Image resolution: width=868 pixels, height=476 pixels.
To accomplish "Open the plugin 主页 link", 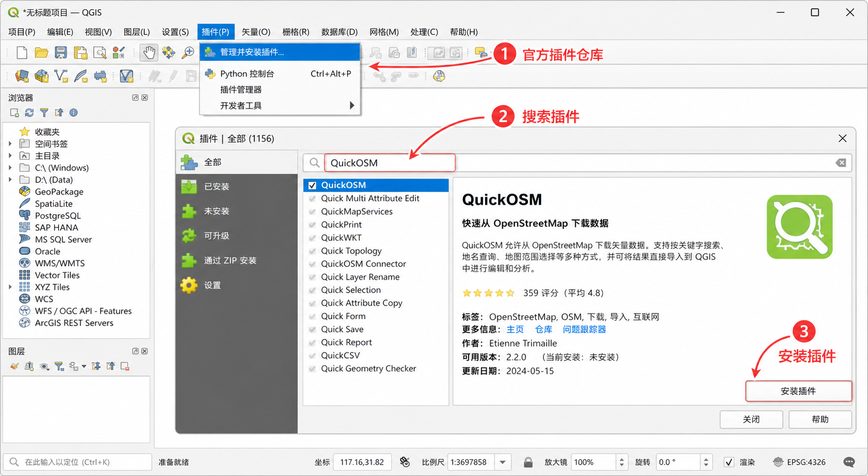I will pos(515,329).
